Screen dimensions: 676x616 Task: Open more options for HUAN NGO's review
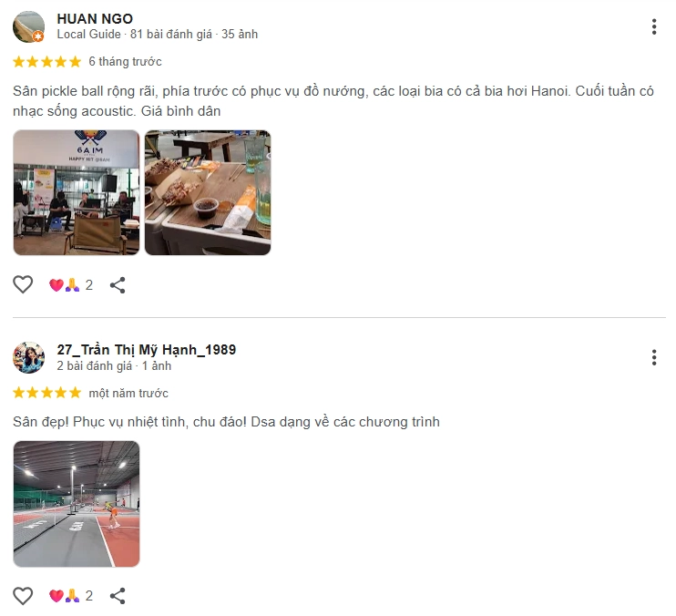pos(654,26)
